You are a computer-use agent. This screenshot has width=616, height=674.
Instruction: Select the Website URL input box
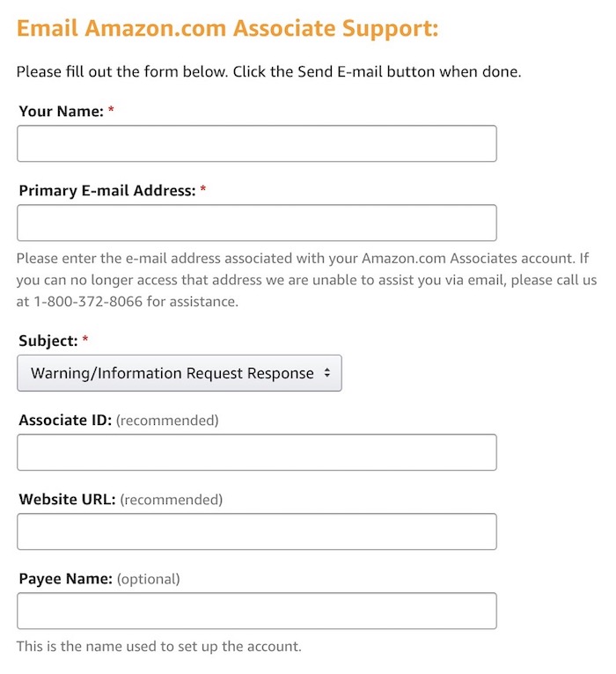tap(256, 531)
